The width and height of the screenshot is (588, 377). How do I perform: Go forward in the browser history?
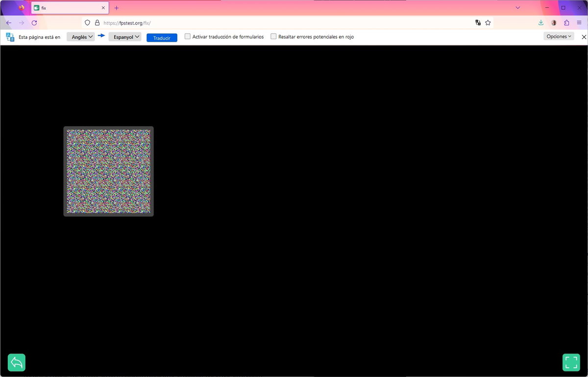(x=22, y=23)
